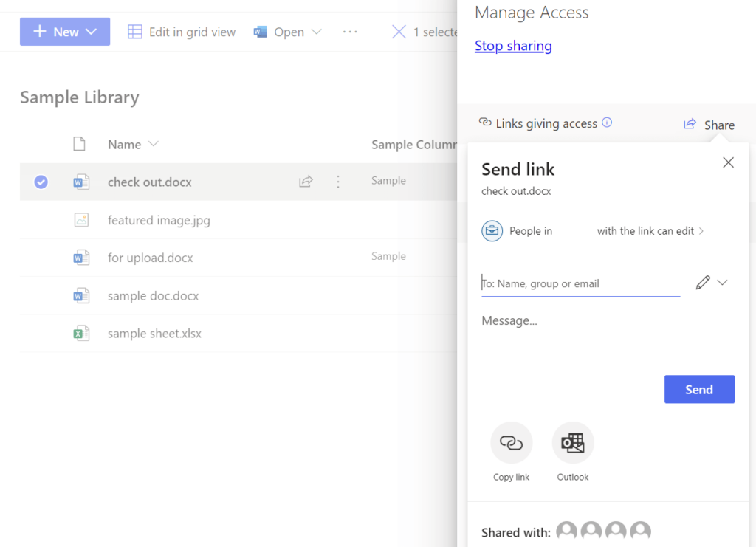Open vertical ellipsis menu for check out.docx
The width and height of the screenshot is (756, 547).
pyautogui.click(x=338, y=181)
